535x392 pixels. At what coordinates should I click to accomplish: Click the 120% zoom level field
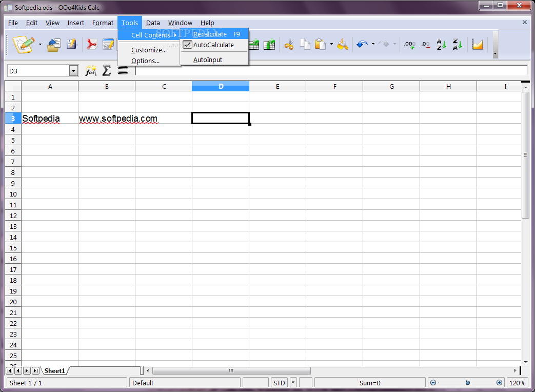coord(517,383)
